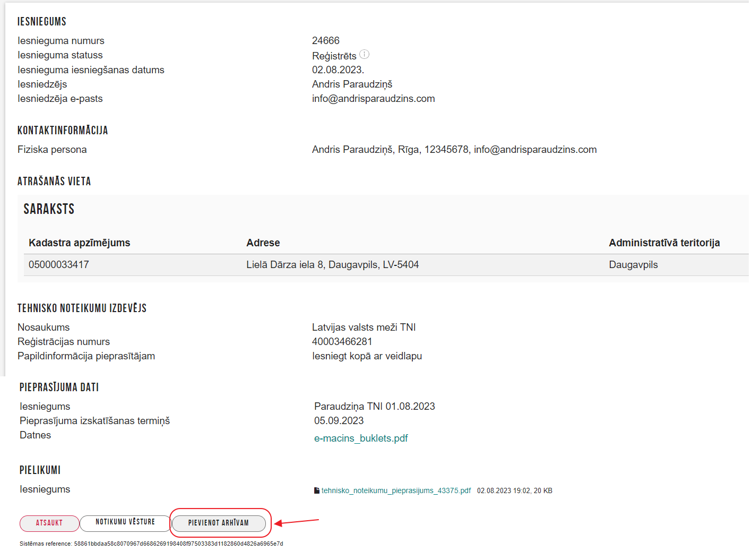Click the review deadline 05.09.2023
This screenshot has height=560, width=752.
(339, 420)
